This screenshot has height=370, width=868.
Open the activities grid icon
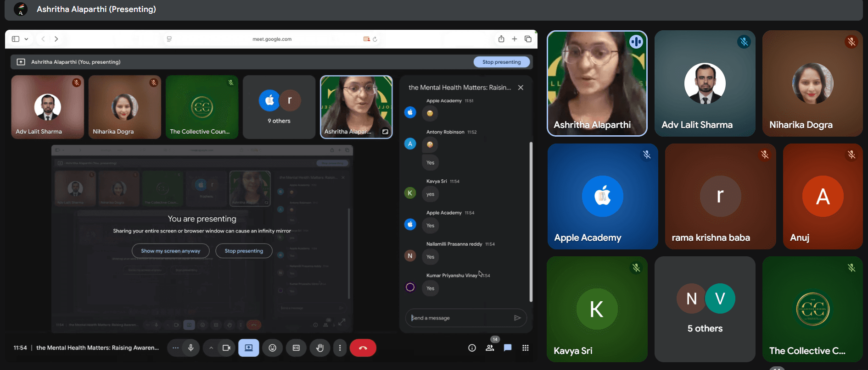click(x=526, y=348)
